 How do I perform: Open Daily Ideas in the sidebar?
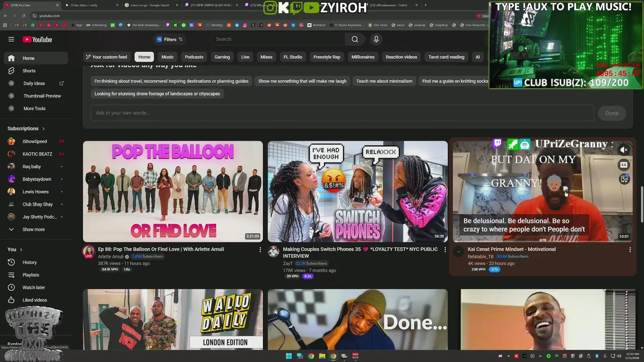coord(35,83)
